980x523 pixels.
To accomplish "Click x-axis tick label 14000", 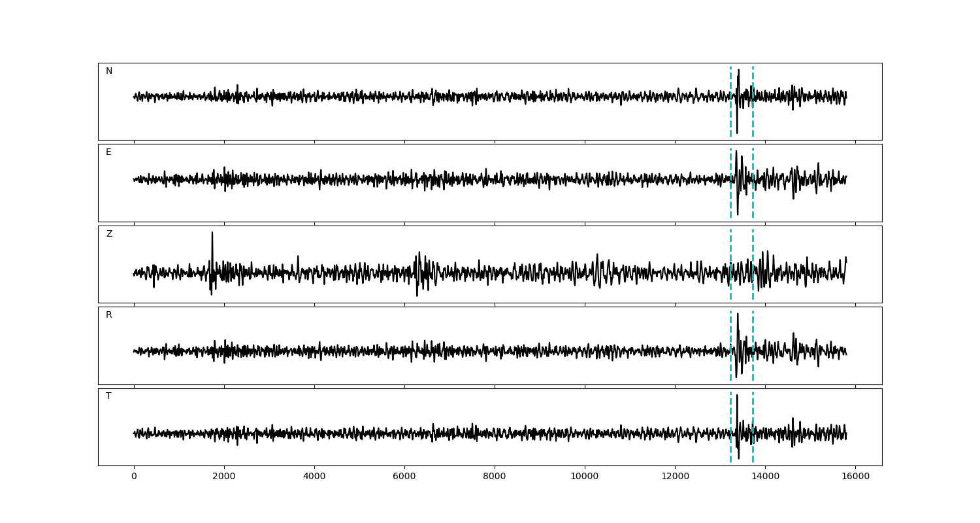I will 765,477.
